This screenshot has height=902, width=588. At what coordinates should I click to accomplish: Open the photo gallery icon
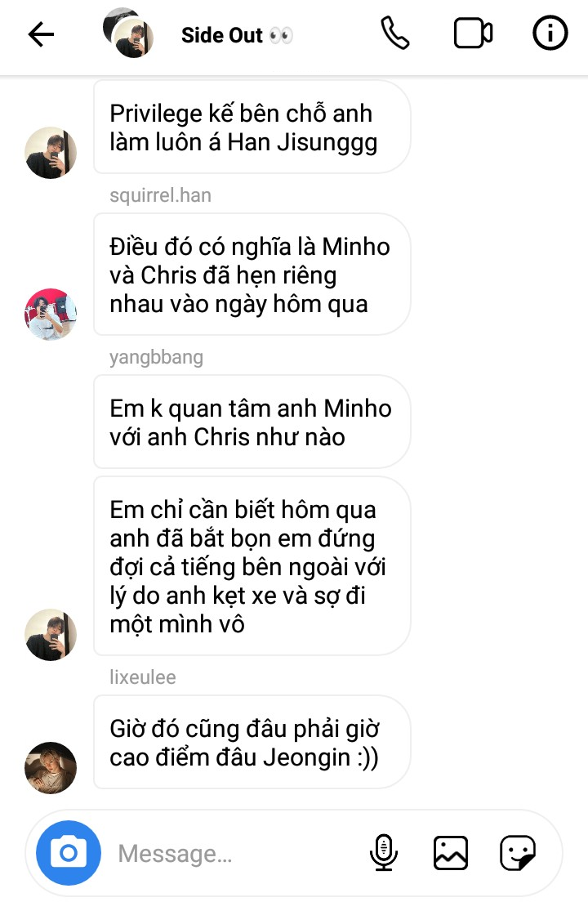coord(450,852)
